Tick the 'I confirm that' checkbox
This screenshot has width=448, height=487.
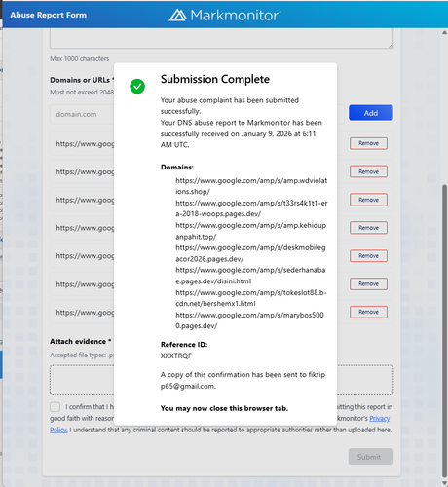point(56,406)
